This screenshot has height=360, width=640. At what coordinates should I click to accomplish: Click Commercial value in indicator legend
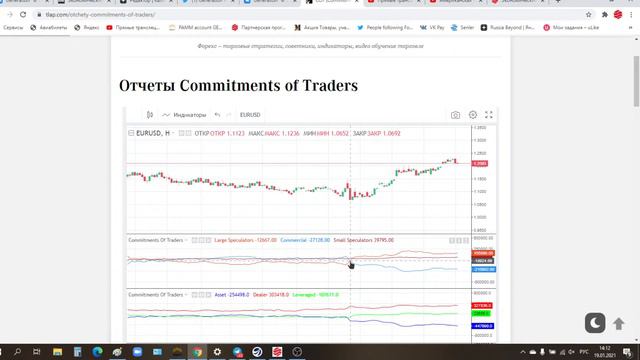[x=305, y=240]
